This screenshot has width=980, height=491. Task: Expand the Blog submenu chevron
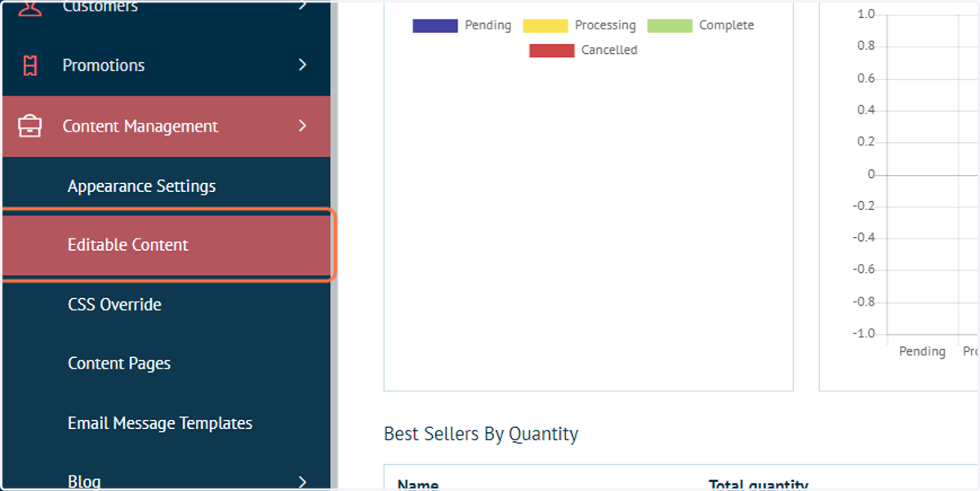[x=302, y=481]
